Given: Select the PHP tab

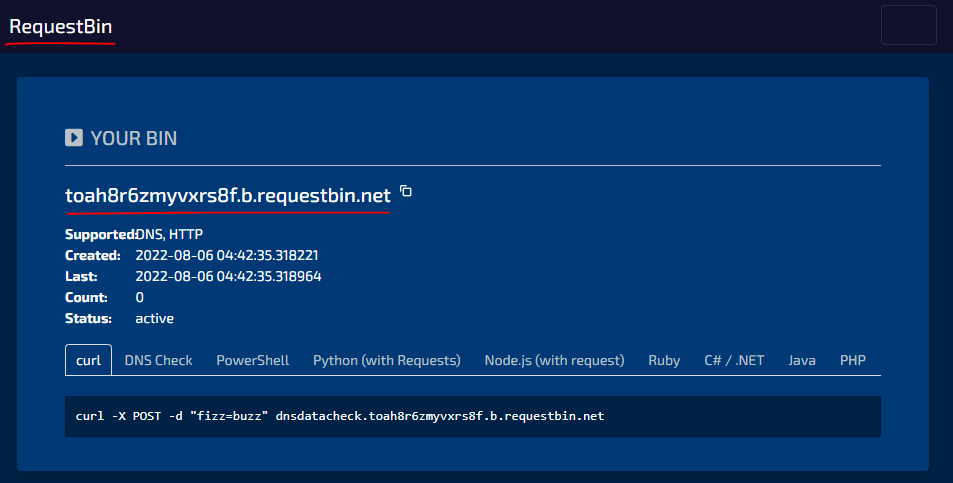Looking at the screenshot, I should (853, 360).
